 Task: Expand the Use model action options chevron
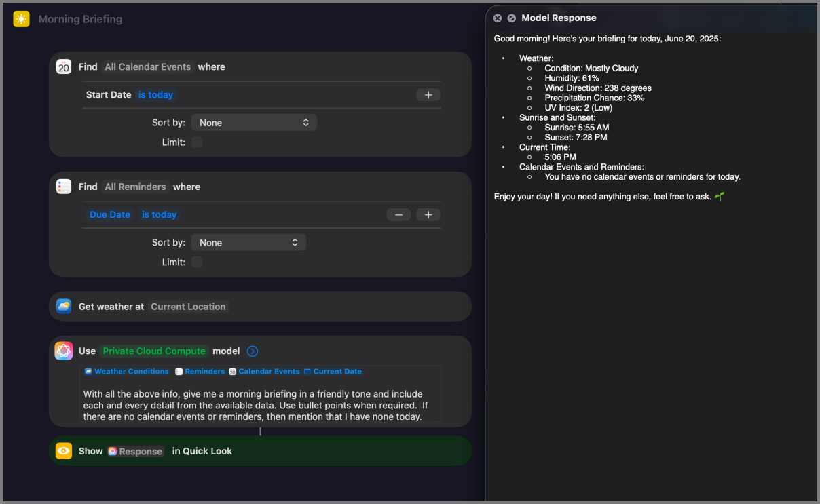[253, 351]
